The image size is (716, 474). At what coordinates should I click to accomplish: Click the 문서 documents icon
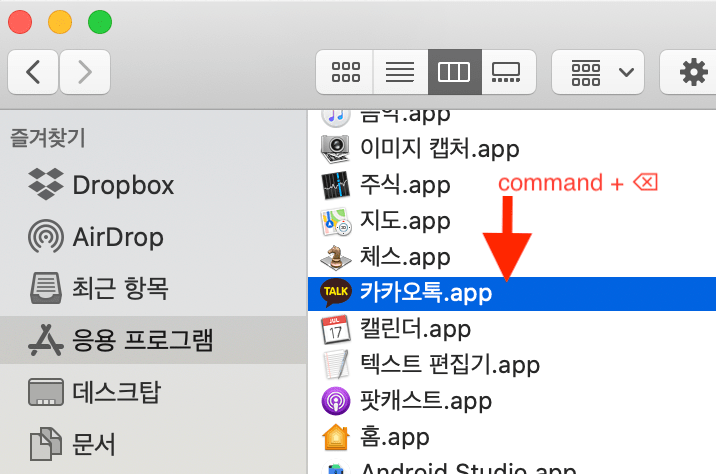[x=46, y=444]
